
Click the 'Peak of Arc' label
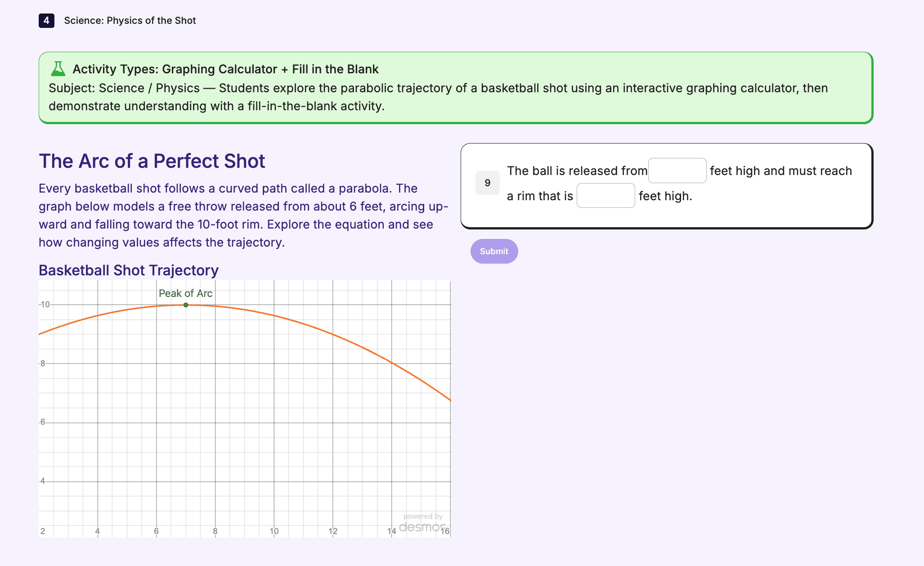(x=185, y=293)
